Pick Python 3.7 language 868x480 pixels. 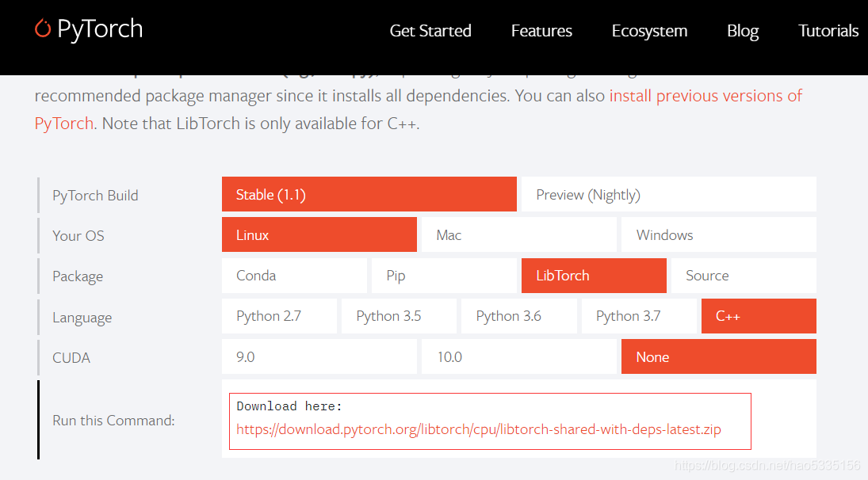click(x=639, y=316)
